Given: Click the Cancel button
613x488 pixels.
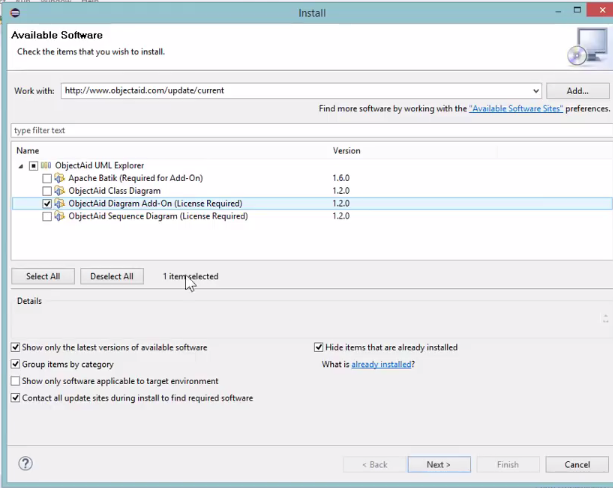Looking at the screenshot, I should [x=577, y=465].
